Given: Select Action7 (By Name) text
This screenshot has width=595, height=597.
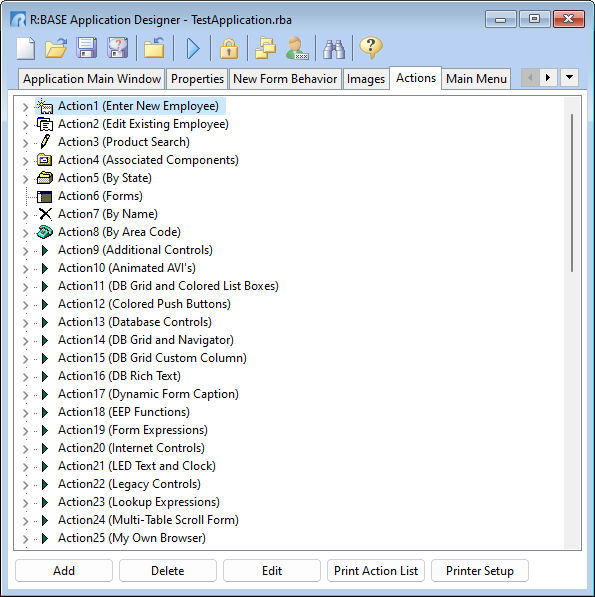Looking at the screenshot, I should point(108,214).
